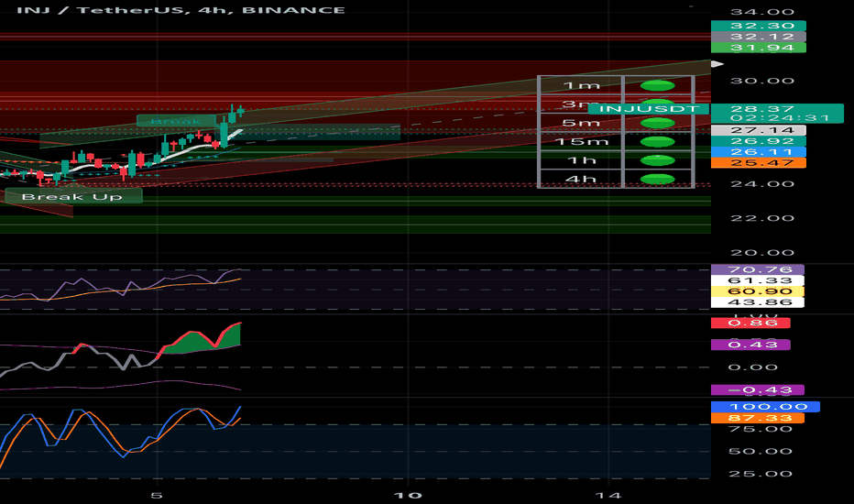Click the green signal dot in the 4h row
Image resolution: width=854 pixels, height=504 pixels.
coord(657,179)
